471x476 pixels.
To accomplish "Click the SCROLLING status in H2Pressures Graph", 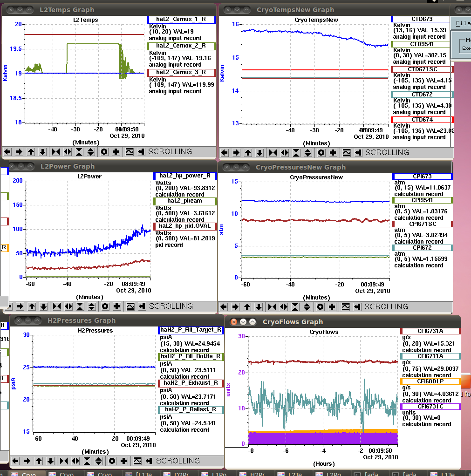I will tap(178, 461).
